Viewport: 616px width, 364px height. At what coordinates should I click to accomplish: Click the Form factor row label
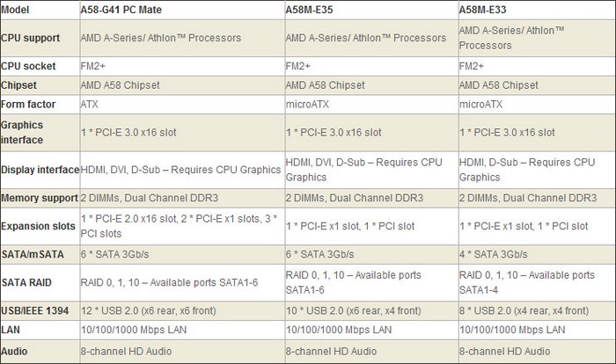(x=29, y=104)
